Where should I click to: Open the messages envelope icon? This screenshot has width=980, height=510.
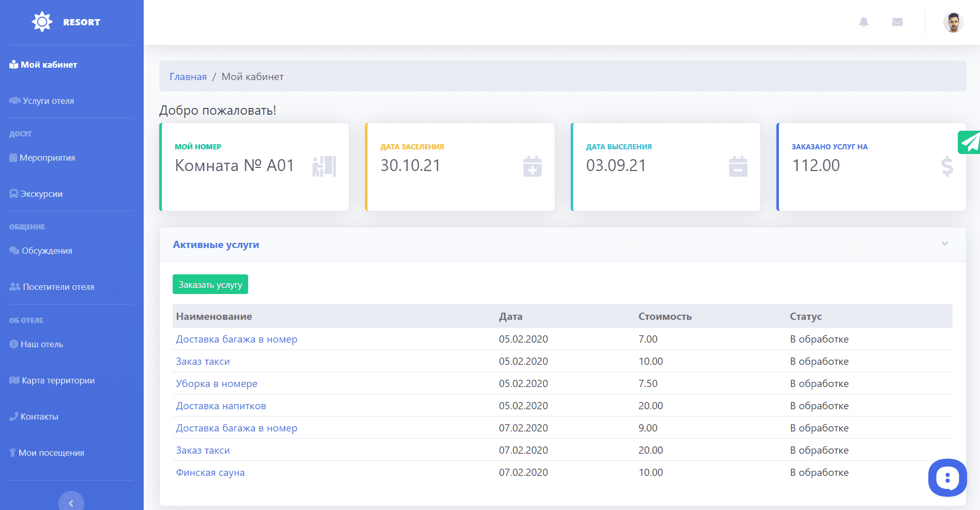[x=897, y=22]
